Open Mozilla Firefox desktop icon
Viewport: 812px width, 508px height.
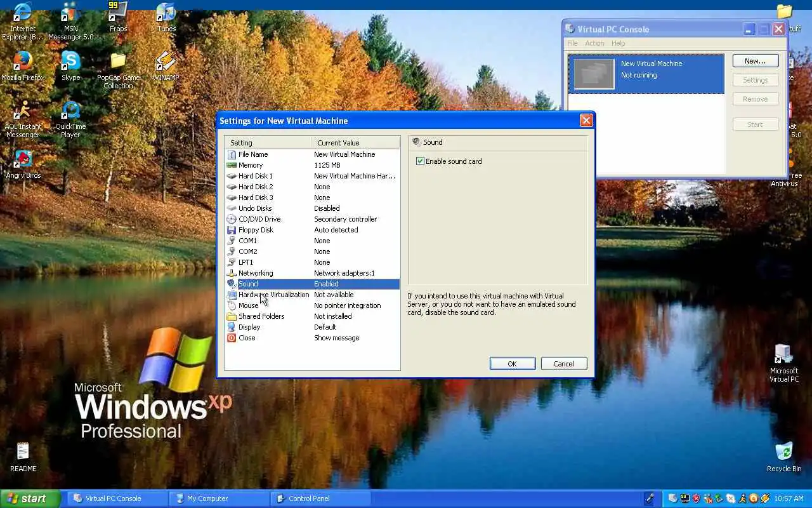click(x=23, y=66)
